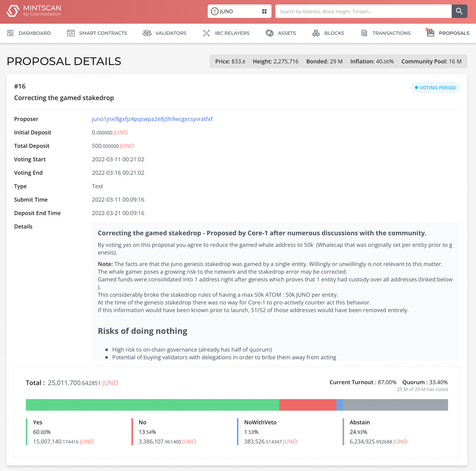Viewport: 476px width, 471px height.
Task: Switch to the Assets page
Action: point(281,33)
